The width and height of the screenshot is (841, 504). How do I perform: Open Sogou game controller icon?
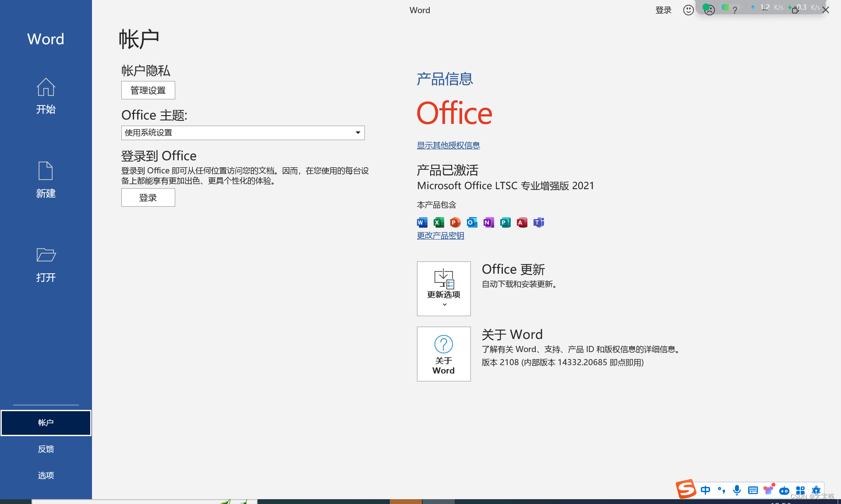click(x=784, y=490)
